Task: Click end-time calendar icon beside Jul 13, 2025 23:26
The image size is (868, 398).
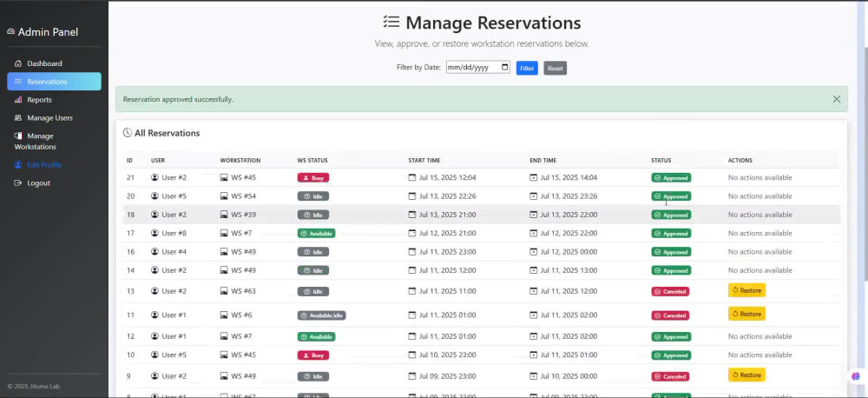Action: [533, 196]
